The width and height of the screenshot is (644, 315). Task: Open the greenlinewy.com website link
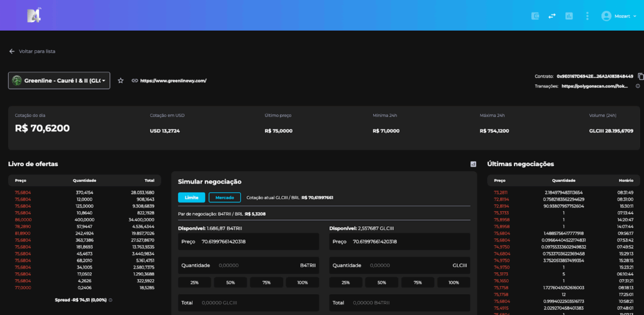(173, 80)
